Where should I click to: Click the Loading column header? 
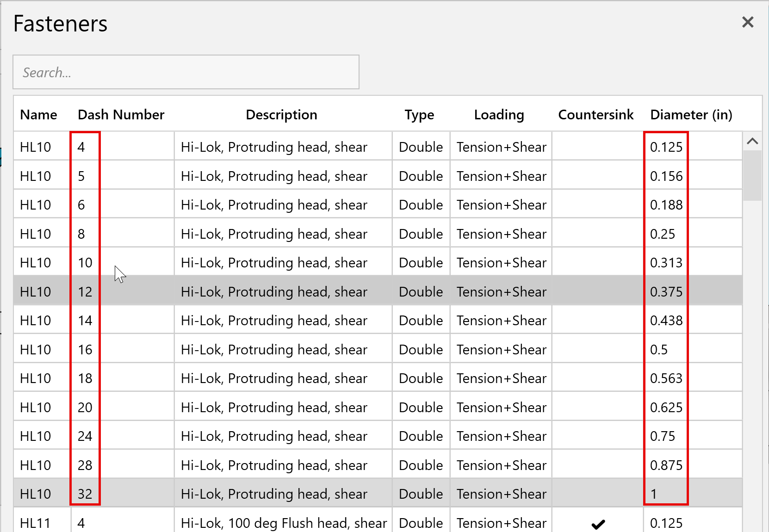coord(499,115)
